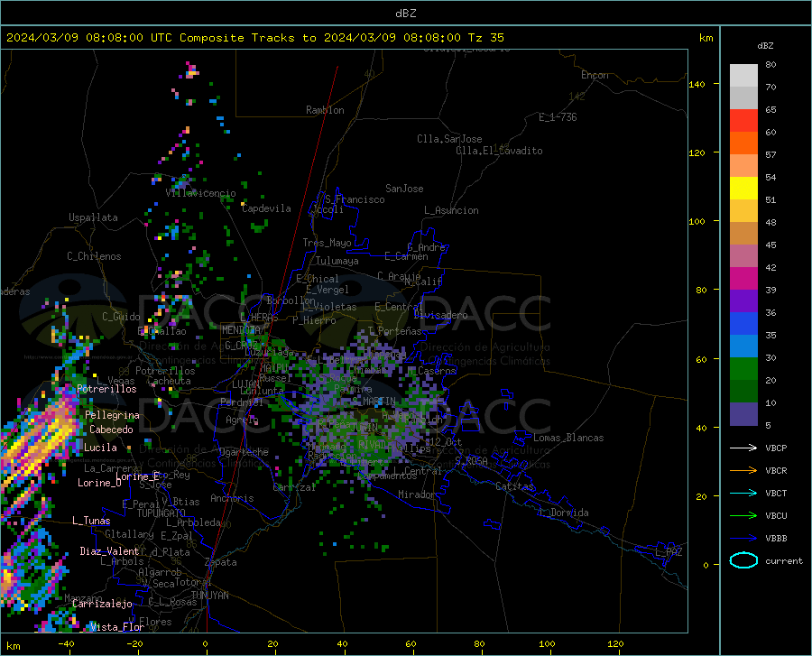Click the TUPUNGATO town label
The image size is (812, 656).
[x=161, y=513]
